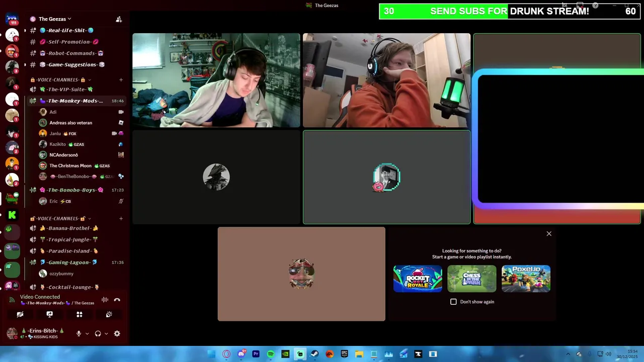Collapse second VOICE-CHANNELS category
644x362 pixels.
(60, 218)
